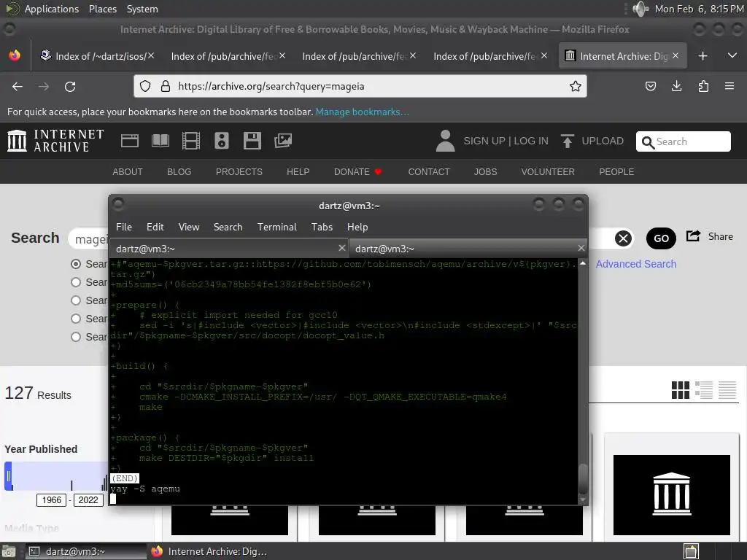The image size is (747, 560).
Task: Open the System menu
Action: pos(142,9)
